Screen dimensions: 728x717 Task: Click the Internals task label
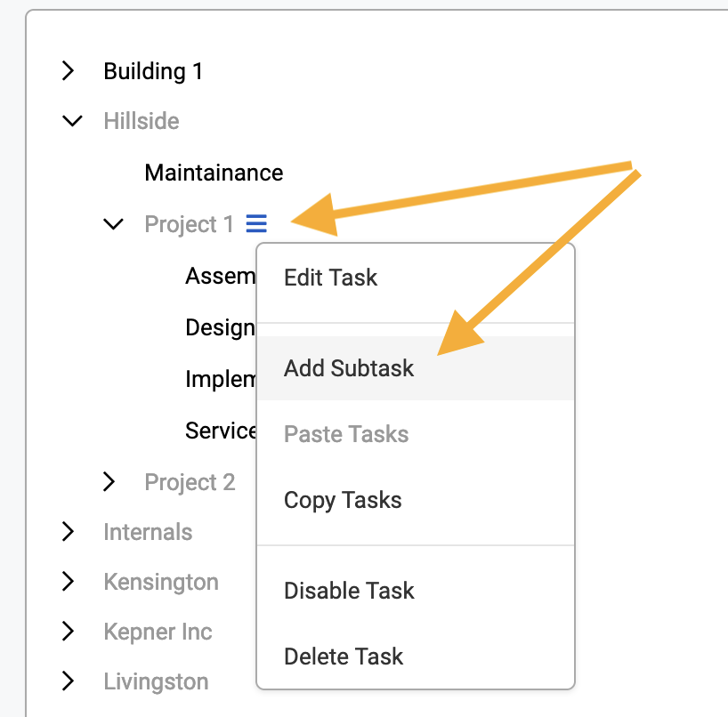[148, 532]
